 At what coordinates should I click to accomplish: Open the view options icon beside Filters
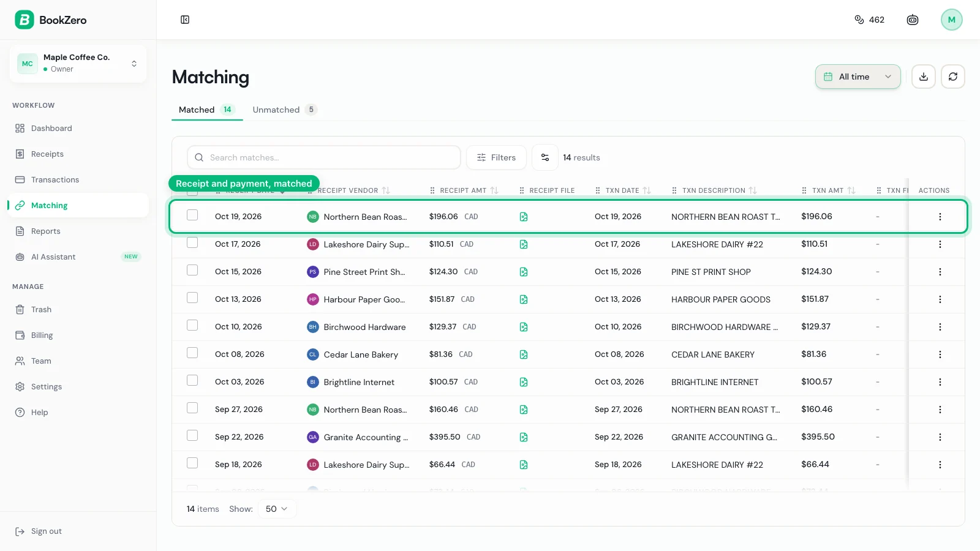point(545,157)
